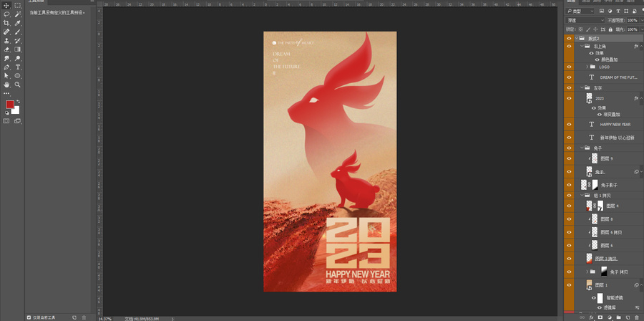This screenshot has height=321, width=644.
Task: Expand the 兔子 拷贝 group
Action: (x=587, y=272)
